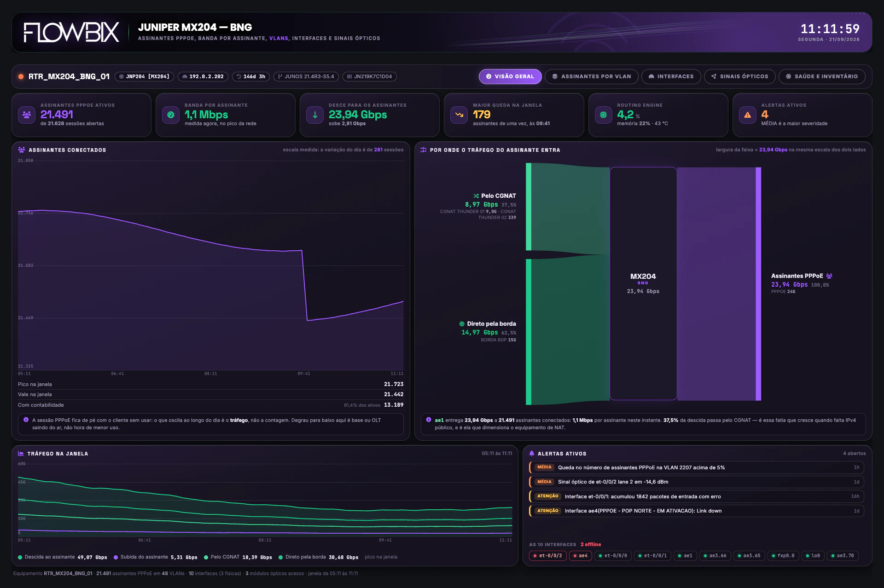Click the RTR_MX204_BNG_01 device name
This screenshot has width=884, height=588.
[69, 76]
